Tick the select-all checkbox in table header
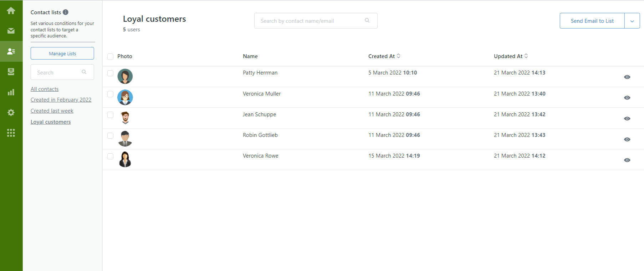Screen dimensions: 644x271 pyautogui.click(x=111, y=57)
